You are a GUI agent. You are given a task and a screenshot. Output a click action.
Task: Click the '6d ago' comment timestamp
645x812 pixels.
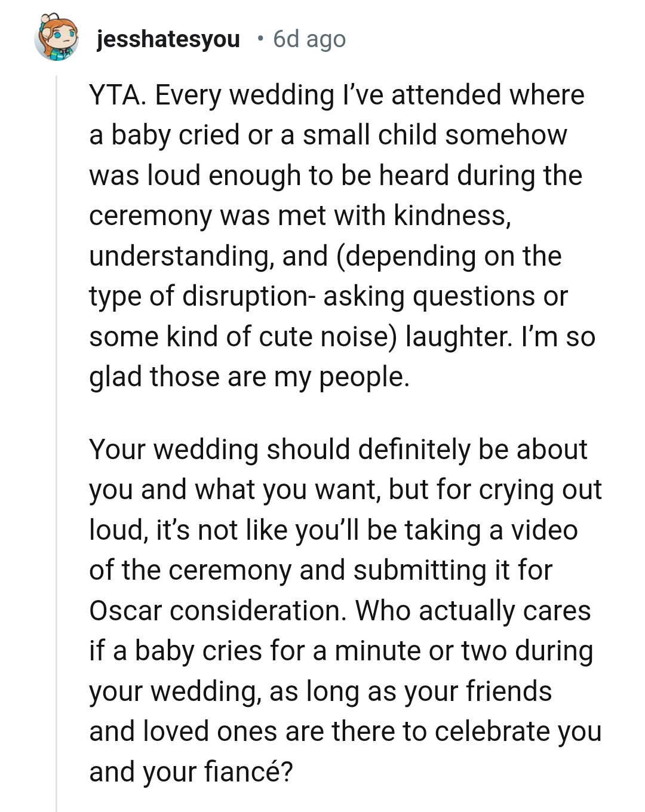coord(309,39)
